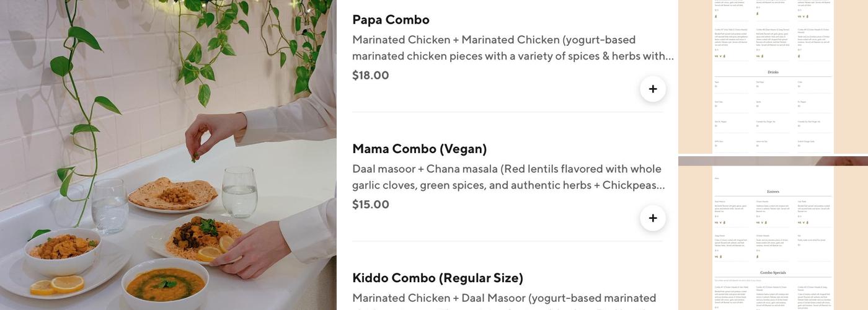Click the $15.00 price of Mama Combo
This screenshot has width=868, height=310.
point(371,205)
